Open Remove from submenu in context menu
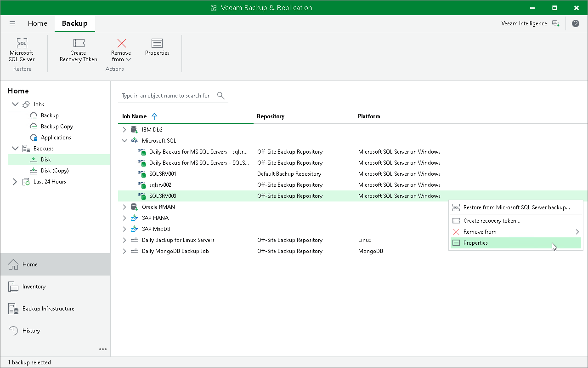The width and height of the screenshot is (588, 368). pyautogui.click(x=516, y=232)
